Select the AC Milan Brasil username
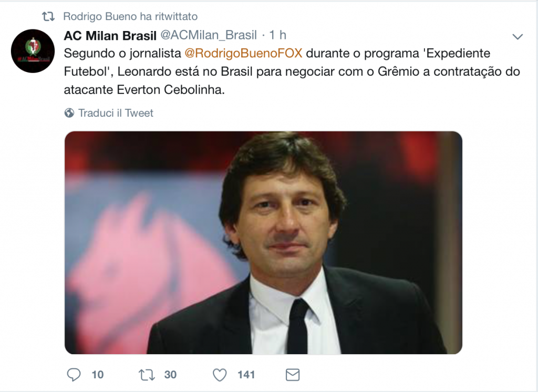This screenshot has height=392, width=538. point(110,36)
